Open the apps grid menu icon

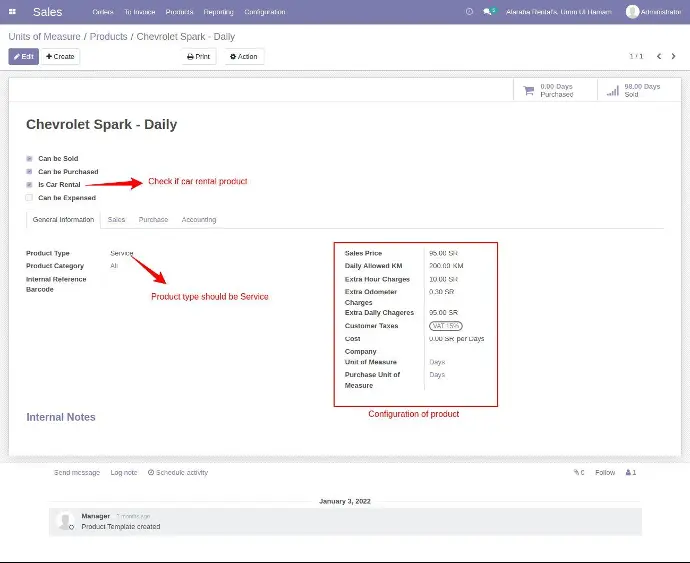pyautogui.click(x=12, y=12)
